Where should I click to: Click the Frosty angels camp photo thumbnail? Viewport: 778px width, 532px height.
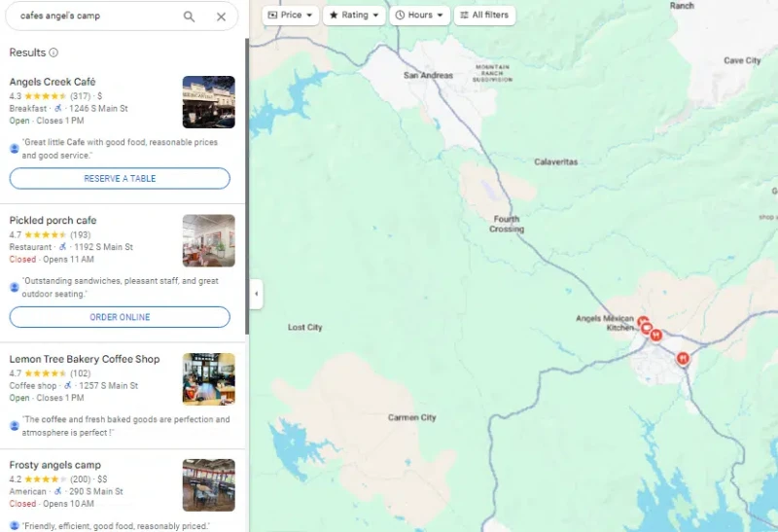(209, 485)
